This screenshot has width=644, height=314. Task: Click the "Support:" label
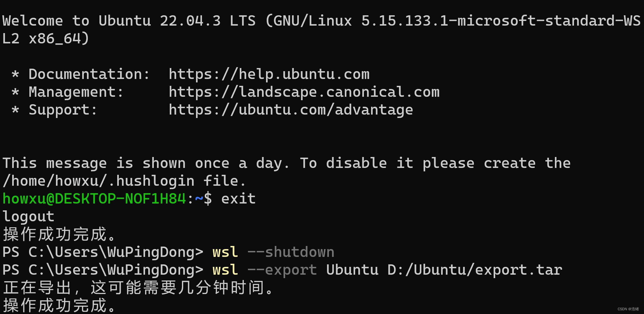point(63,110)
